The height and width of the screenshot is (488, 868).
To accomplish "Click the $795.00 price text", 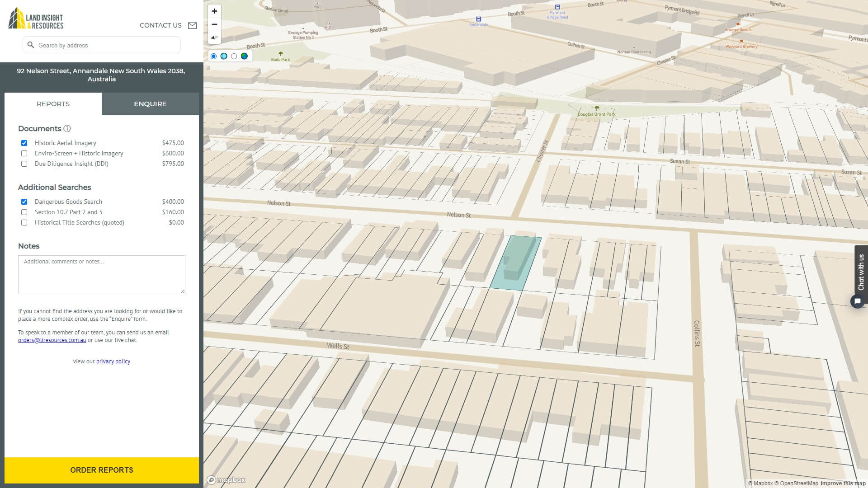I will [x=173, y=164].
